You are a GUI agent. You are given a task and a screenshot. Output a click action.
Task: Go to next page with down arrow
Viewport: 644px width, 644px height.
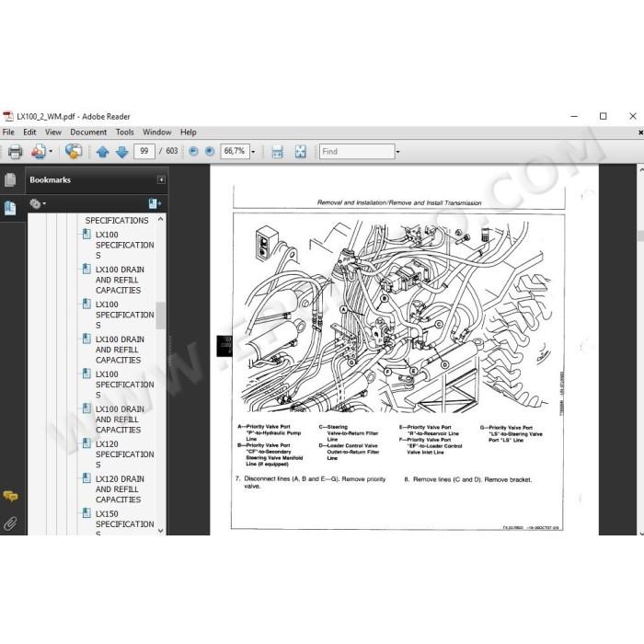[x=122, y=152]
